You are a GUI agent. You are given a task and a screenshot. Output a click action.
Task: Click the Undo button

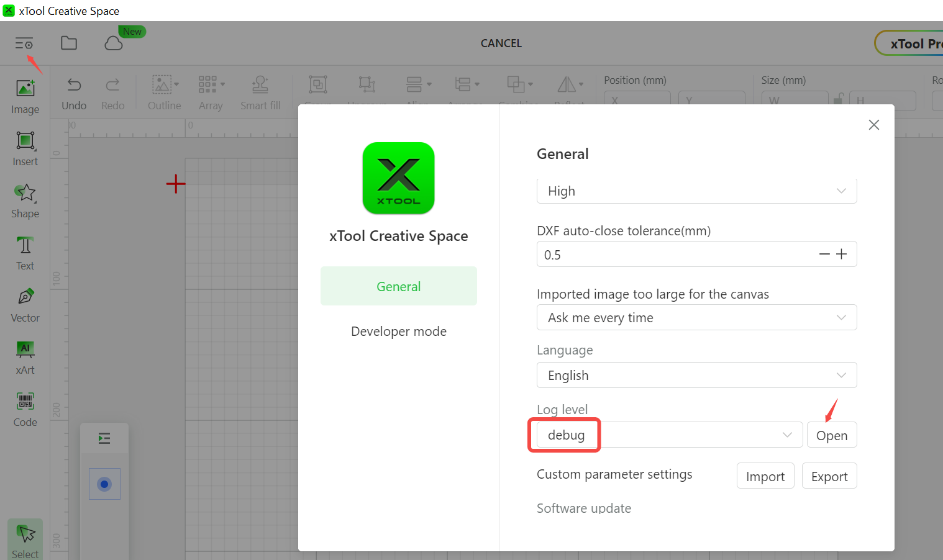(74, 94)
